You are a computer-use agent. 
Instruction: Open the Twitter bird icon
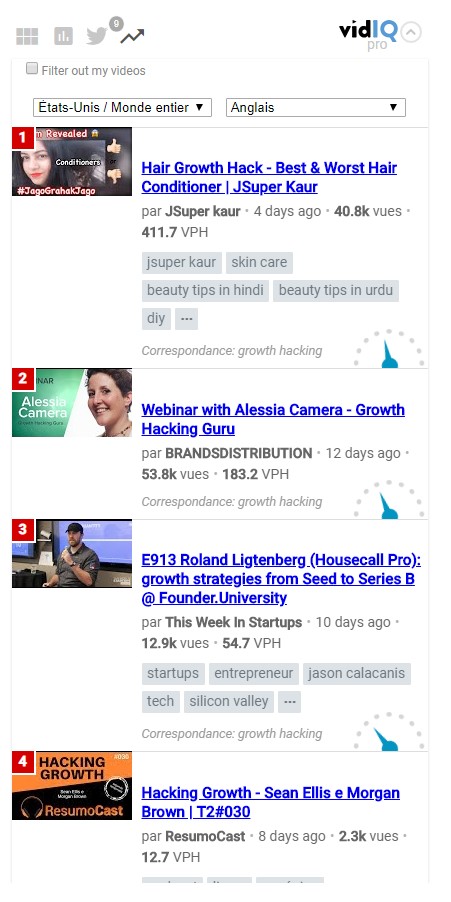click(97, 36)
